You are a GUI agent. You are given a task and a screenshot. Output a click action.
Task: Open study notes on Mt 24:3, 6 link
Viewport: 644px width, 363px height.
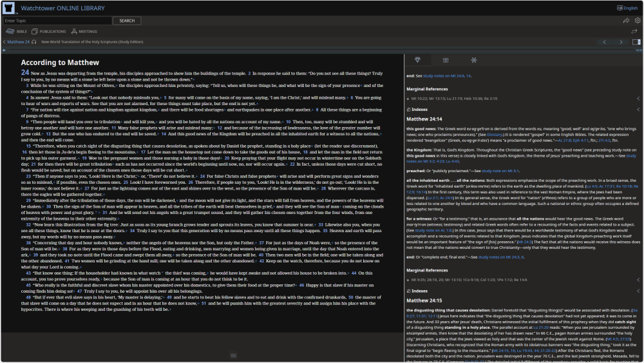point(501,257)
